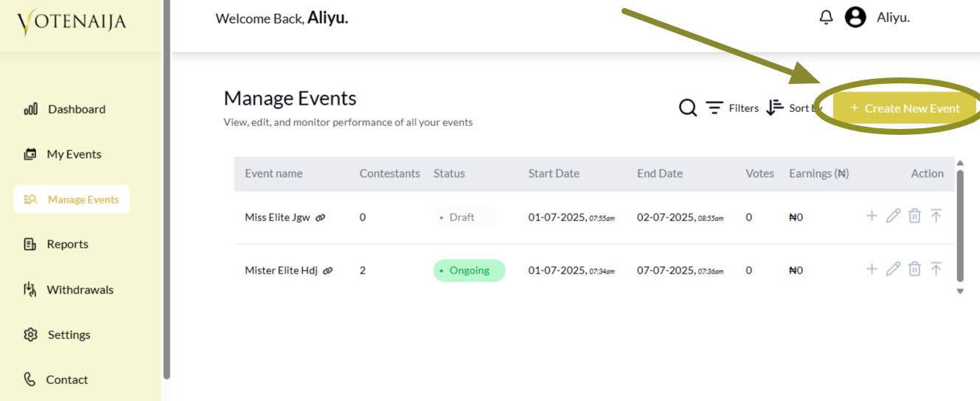Click the notification bell icon
This screenshot has width=980, height=401.
826,17
